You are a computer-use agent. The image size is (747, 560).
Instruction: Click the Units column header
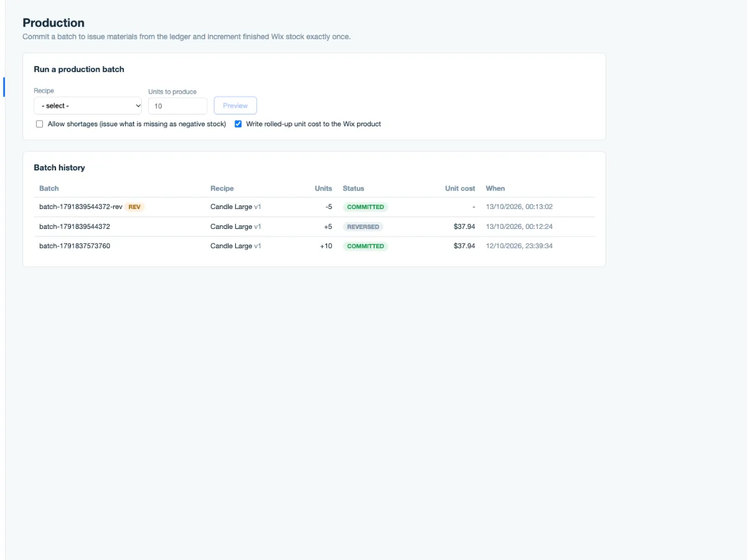click(x=324, y=188)
